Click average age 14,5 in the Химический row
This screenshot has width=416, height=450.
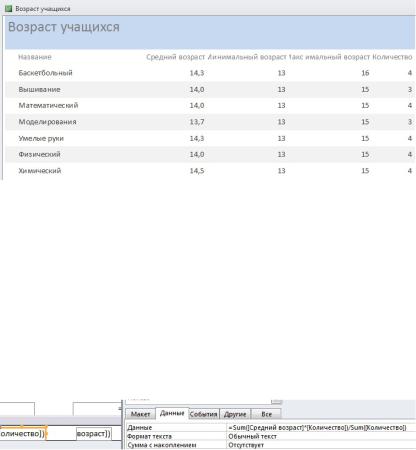pos(197,171)
